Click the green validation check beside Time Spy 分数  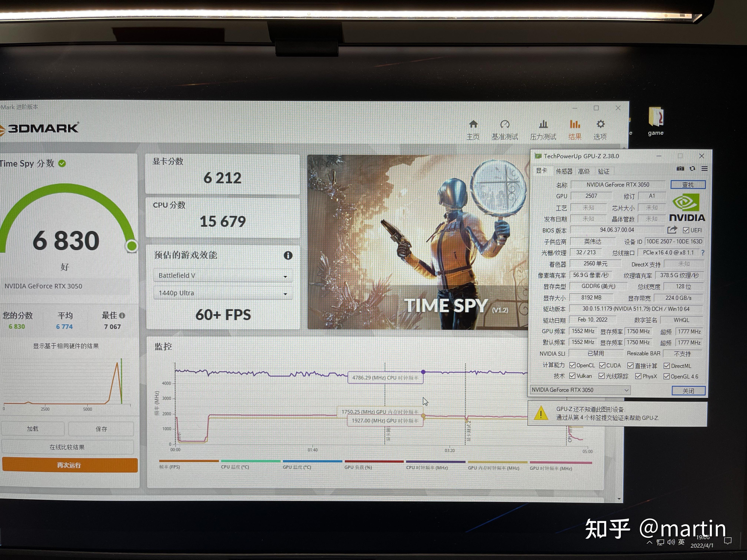click(62, 163)
